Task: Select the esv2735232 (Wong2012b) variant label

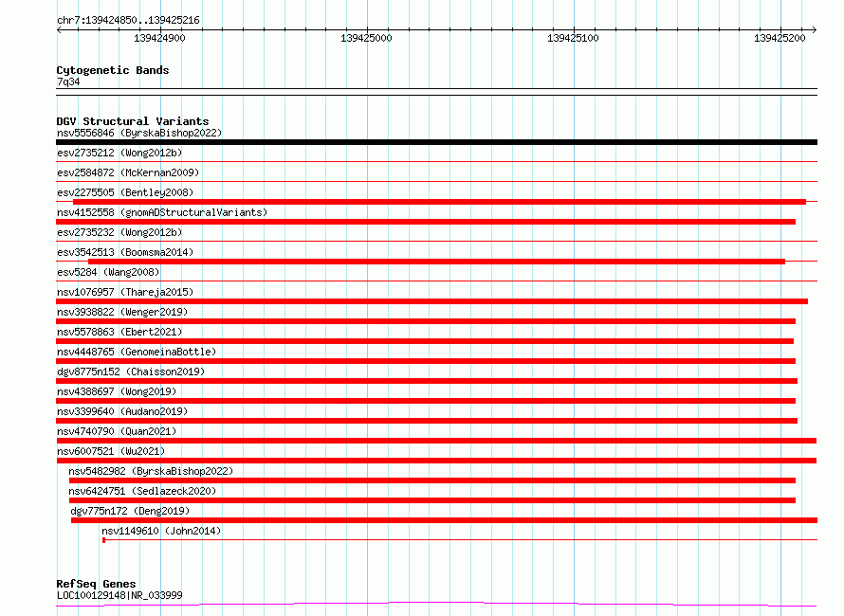Action: pyautogui.click(x=119, y=232)
